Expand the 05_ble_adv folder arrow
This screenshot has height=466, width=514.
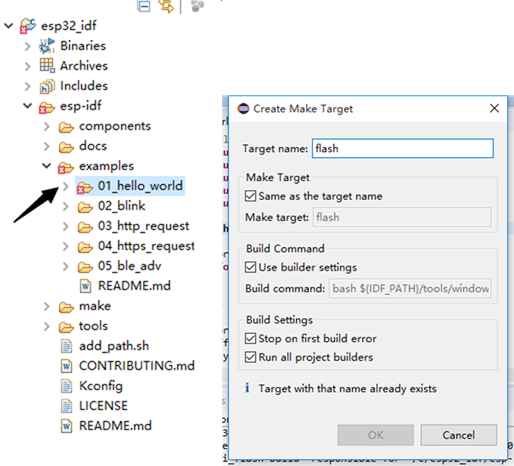(x=66, y=266)
